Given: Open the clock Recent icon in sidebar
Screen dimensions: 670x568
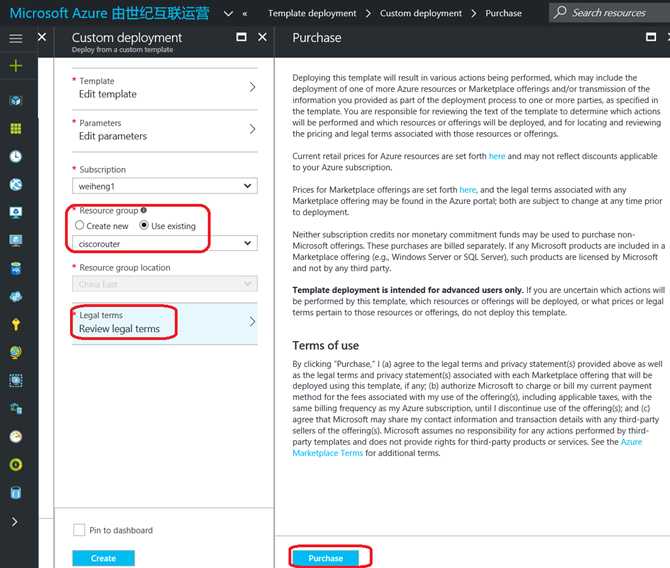Looking at the screenshot, I should [x=16, y=156].
